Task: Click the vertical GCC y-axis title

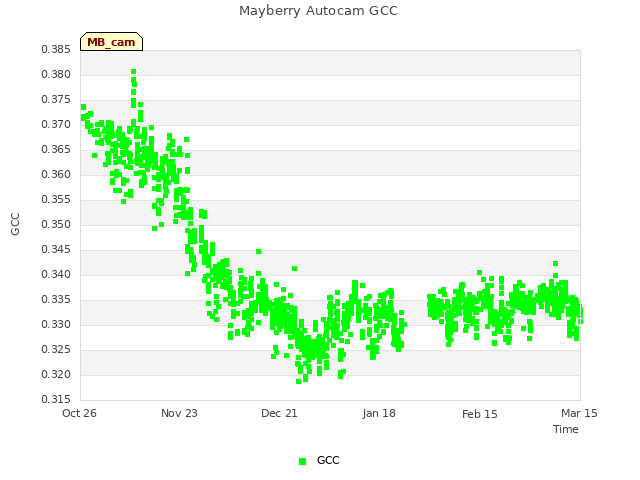Action: [x=15, y=224]
